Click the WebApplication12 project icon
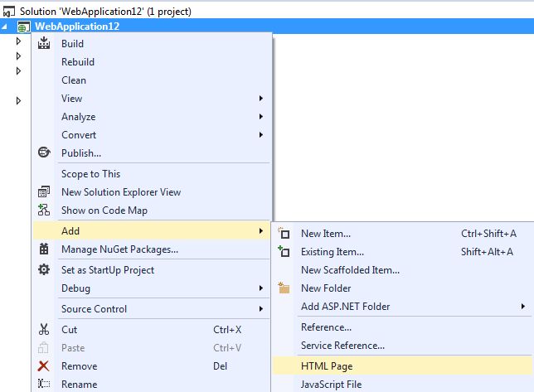The height and width of the screenshot is (392, 534). pos(23,27)
